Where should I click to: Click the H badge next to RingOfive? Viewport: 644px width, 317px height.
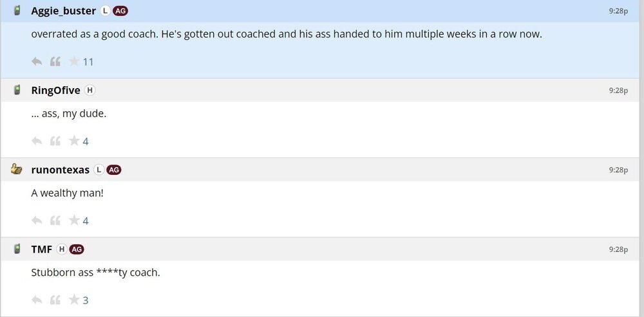90,91
